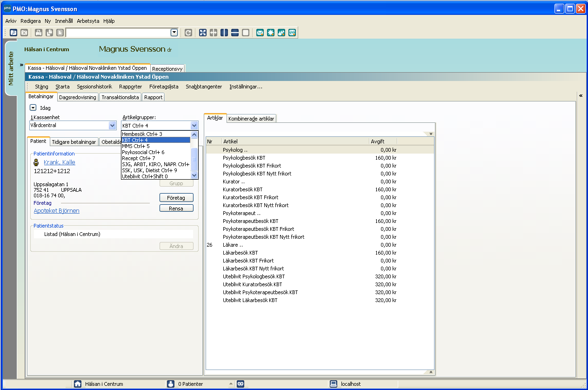Expand the Patienter status bar arrow
The height and width of the screenshot is (390, 588).
231,384
